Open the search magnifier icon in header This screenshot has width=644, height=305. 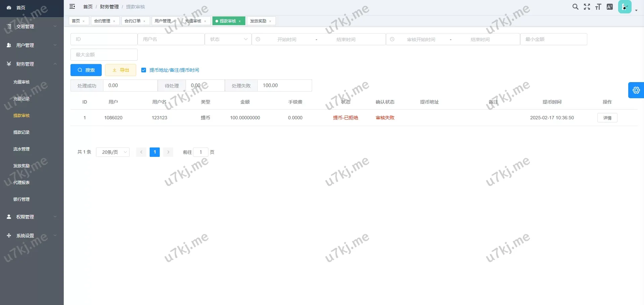tap(575, 7)
